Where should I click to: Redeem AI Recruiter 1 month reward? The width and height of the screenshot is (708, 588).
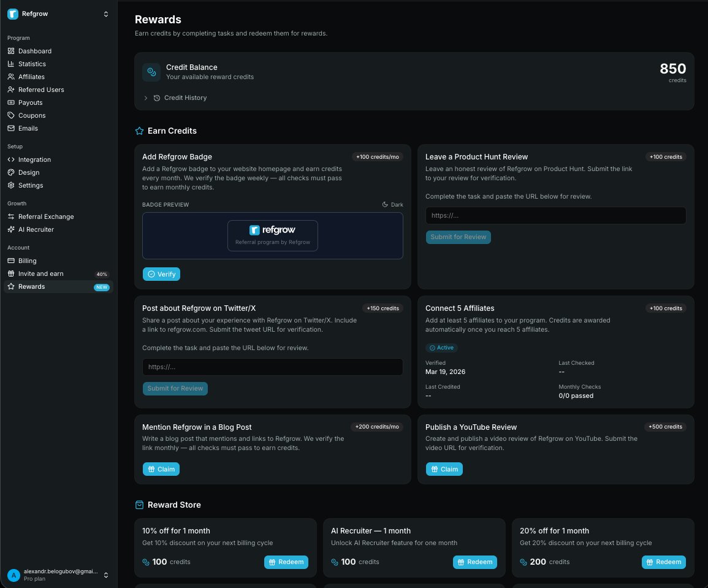(475, 562)
